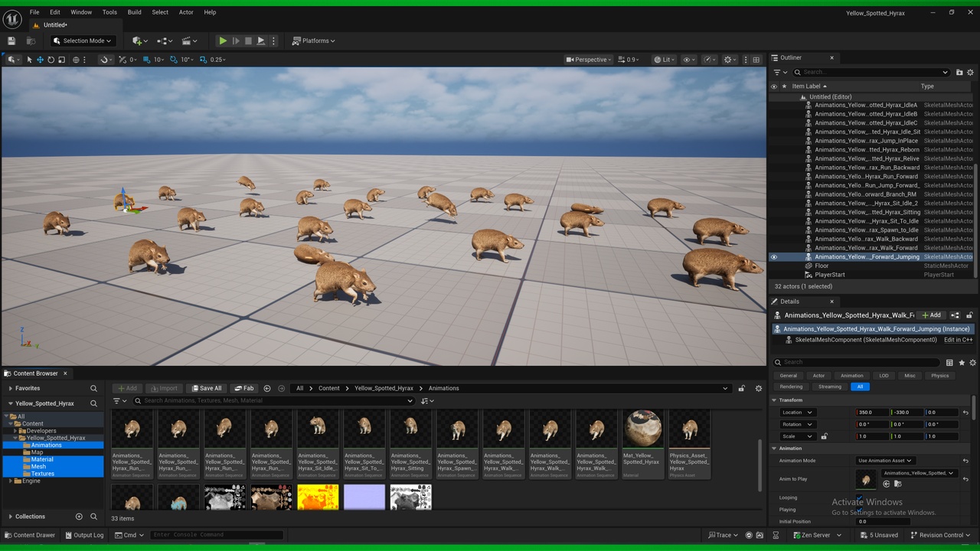This screenshot has width=980, height=551.
Task: Open the surface snapping menu in viewport
Action: click(106, 60)
